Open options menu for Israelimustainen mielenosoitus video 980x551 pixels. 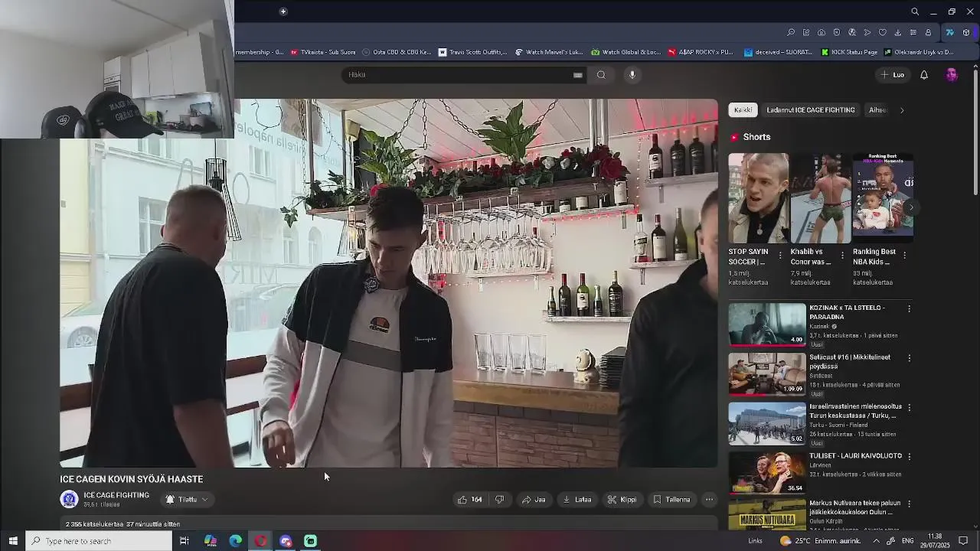coord(910,407)
